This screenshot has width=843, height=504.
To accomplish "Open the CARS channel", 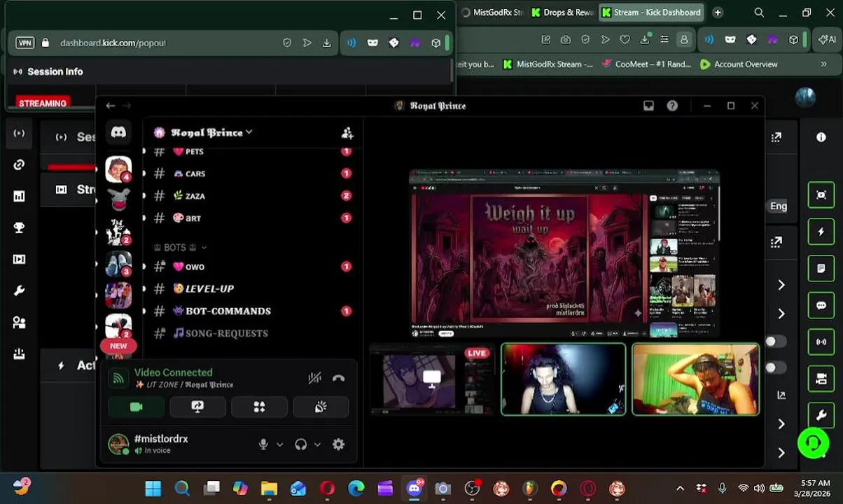I will (253, 174).
